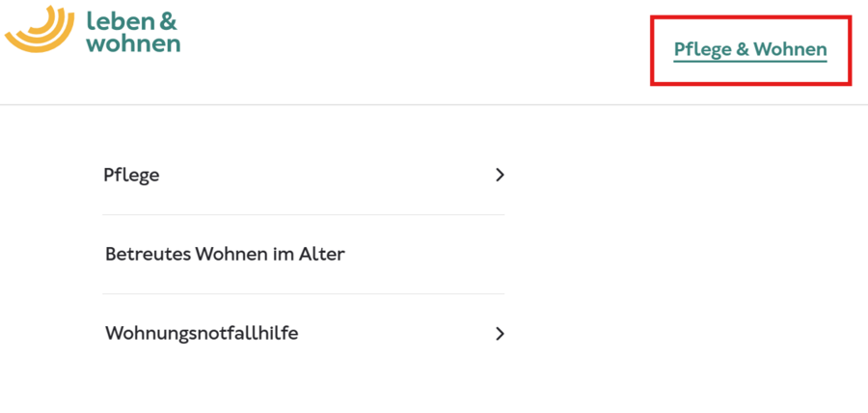Image resolution: width=868 pixels, height=413 pixels.
Task: Select the Wohnungsnotfallhilfe menu entry
Action: point(202,334)
